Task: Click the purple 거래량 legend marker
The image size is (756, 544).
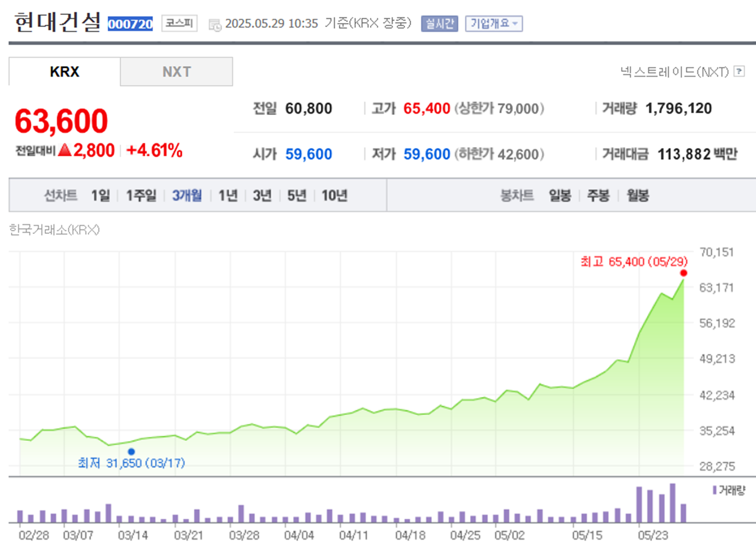Action: pos(715,490)
